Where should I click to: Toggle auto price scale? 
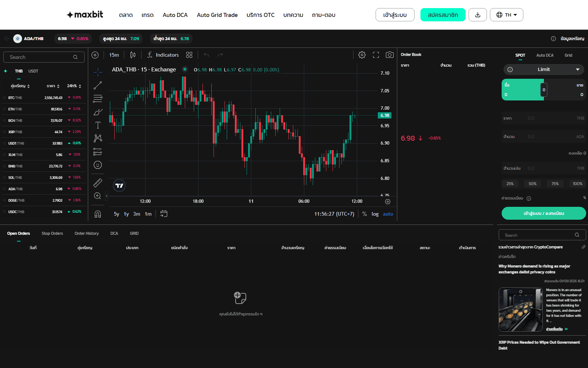[388, 214]
